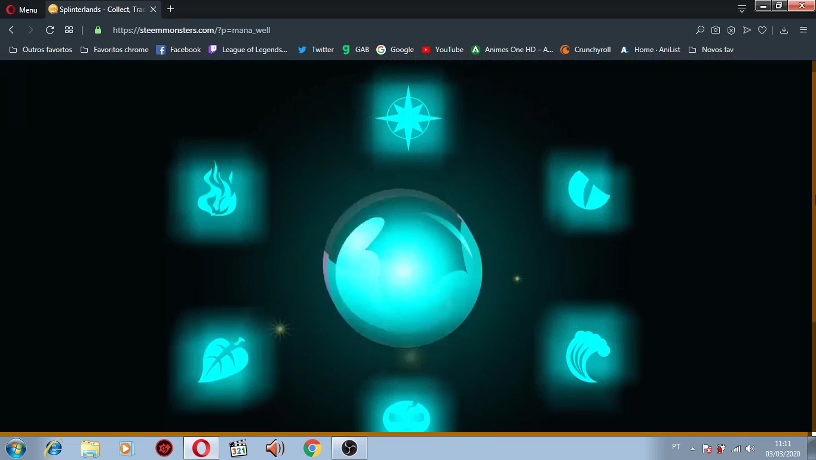Go forward to the next page
This screenshot has height=460, width=816.
[x=30, y=30]
